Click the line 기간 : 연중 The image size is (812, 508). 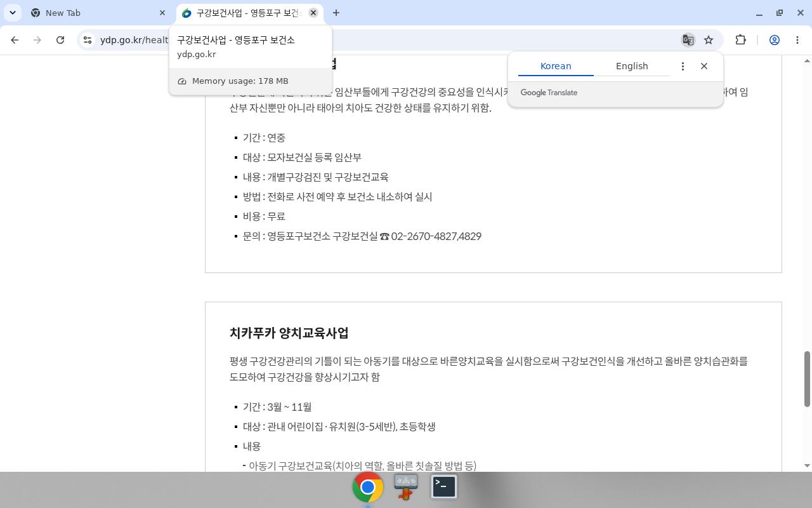(x=264, y=138)
